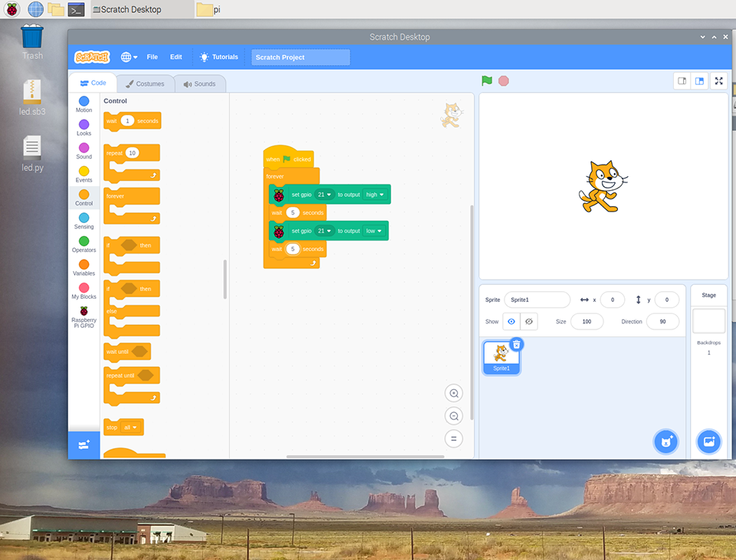This screenshot has height=560, width=736.
Task: Click the Add Extension button
Action: point(84,444)
